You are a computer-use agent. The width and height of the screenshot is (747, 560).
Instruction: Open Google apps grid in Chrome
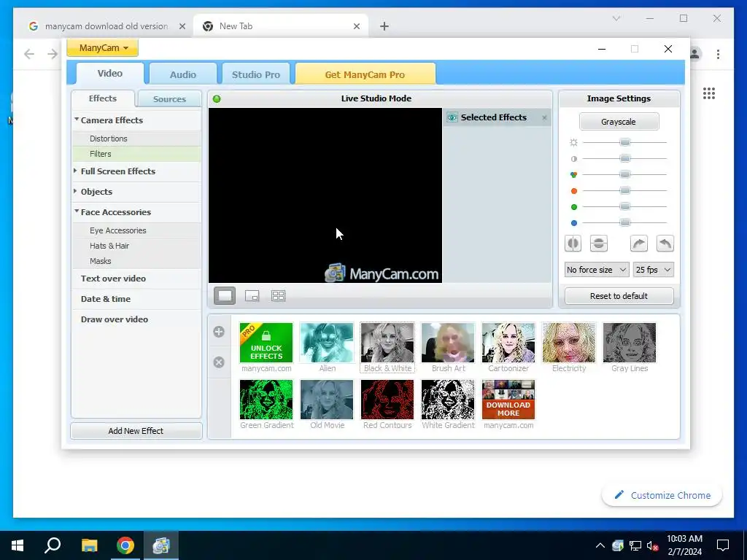click(x=709, y=93)
